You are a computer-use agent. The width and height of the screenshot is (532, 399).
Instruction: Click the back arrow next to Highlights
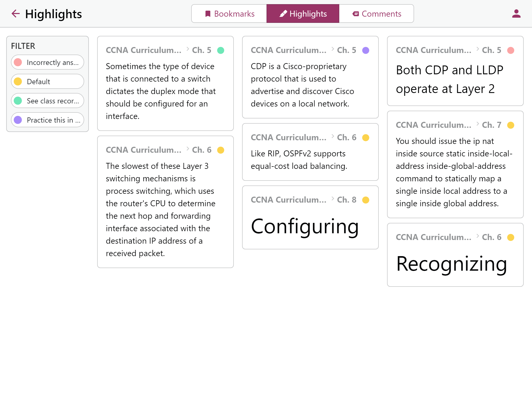pyautogui.click(x=16, y=14)
